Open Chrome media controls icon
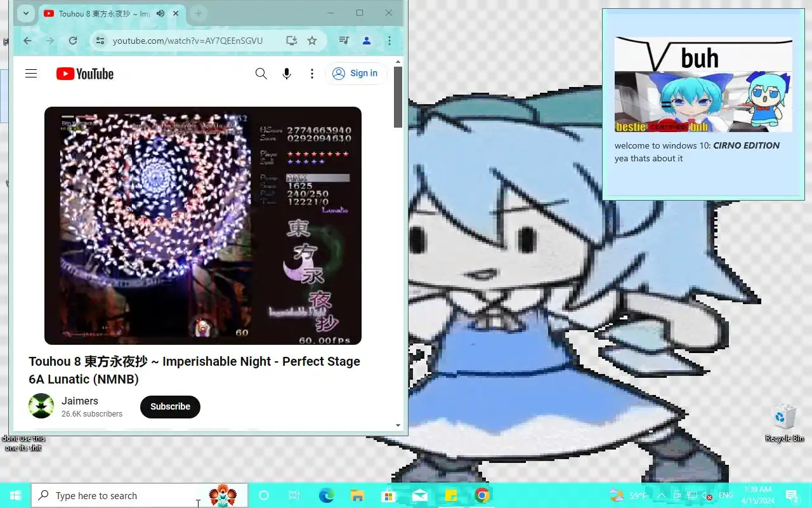 pyautogui.click(x=344, y=41)
